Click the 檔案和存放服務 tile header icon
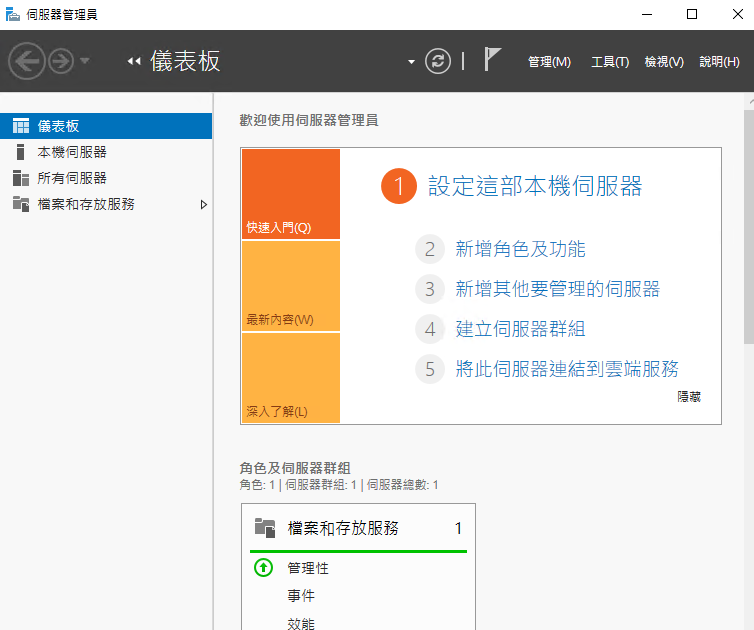Screen dimensions: 754x630 pos(264,528)
